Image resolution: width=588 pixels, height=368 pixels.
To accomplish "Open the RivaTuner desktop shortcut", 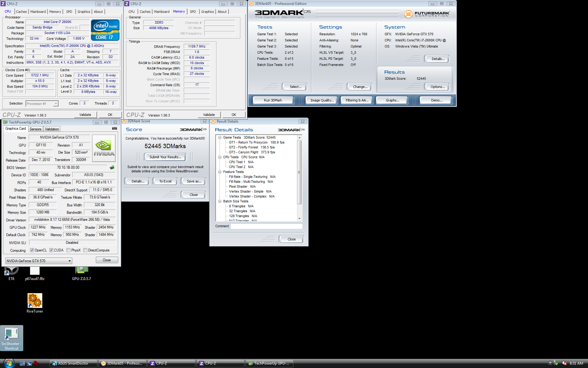I will (x=35, y=303).
